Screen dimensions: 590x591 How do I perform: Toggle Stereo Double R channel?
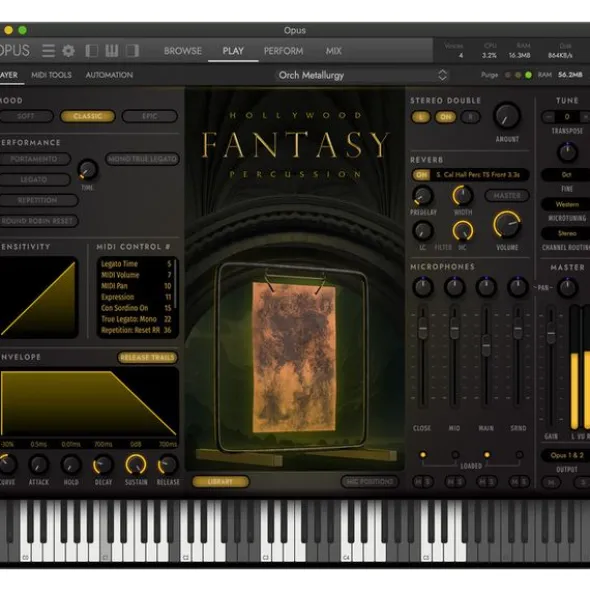[x=470, y=117]
